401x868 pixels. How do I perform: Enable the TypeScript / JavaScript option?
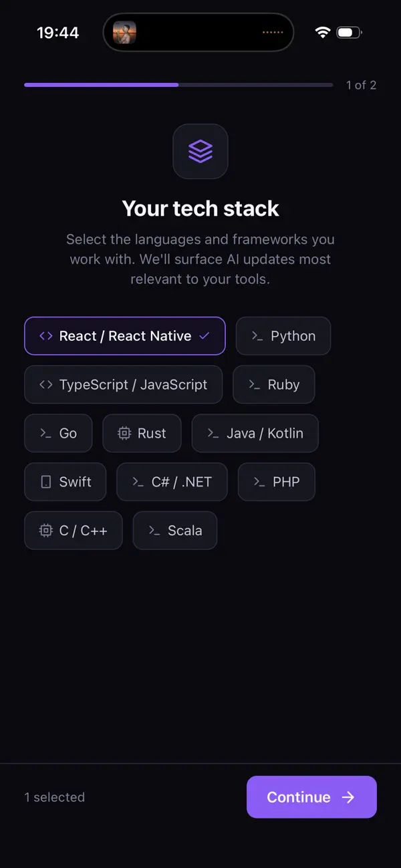123,384
